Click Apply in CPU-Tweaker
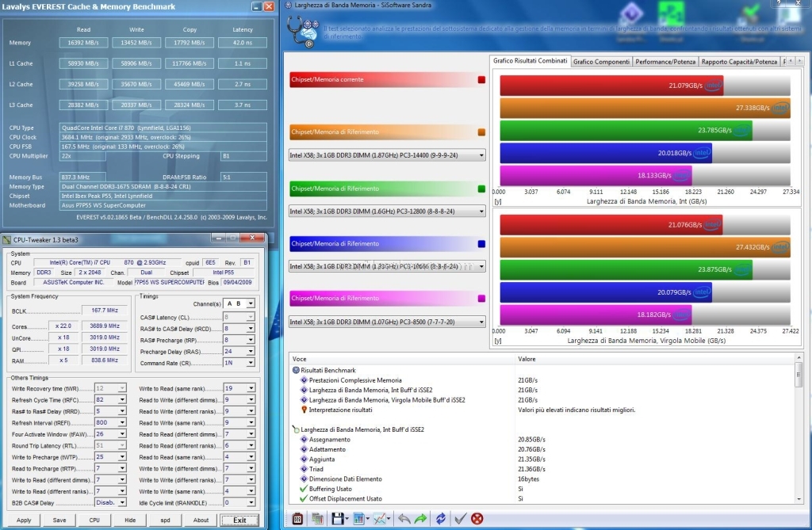 point(24,520)
